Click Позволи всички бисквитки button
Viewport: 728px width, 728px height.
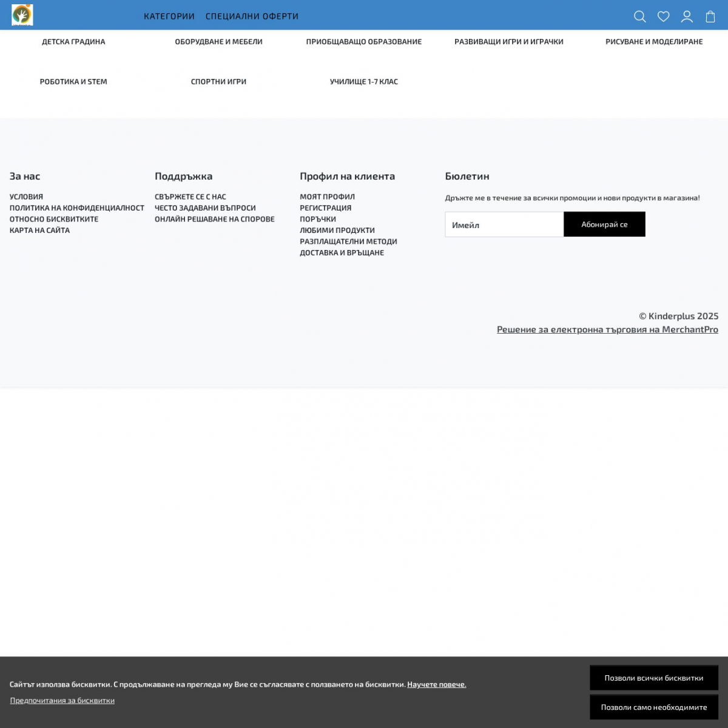tap(654, 678)
